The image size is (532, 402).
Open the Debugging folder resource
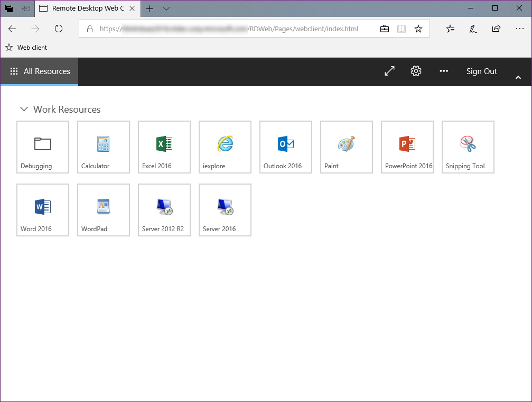coord(42,147)
